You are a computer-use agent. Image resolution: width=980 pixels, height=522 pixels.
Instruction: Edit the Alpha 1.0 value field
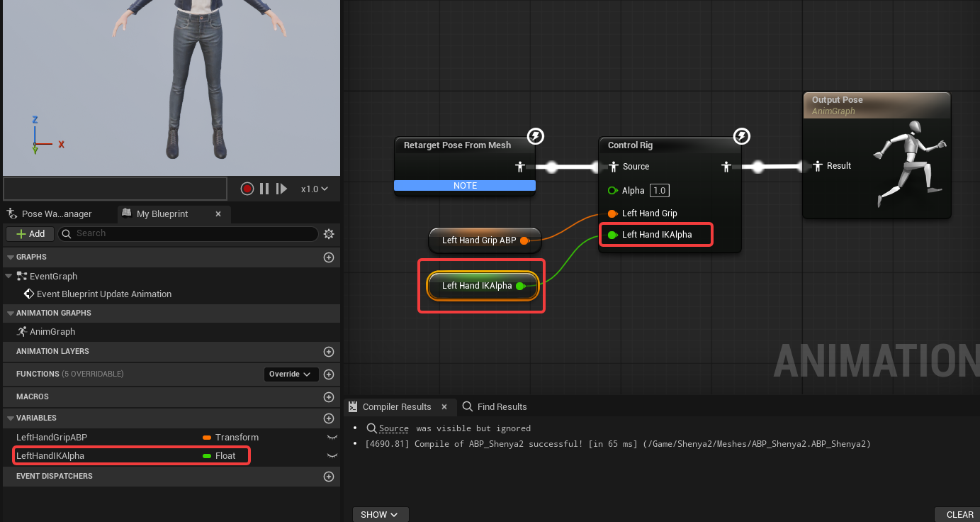pyautogui.click(x=660, y=190)
